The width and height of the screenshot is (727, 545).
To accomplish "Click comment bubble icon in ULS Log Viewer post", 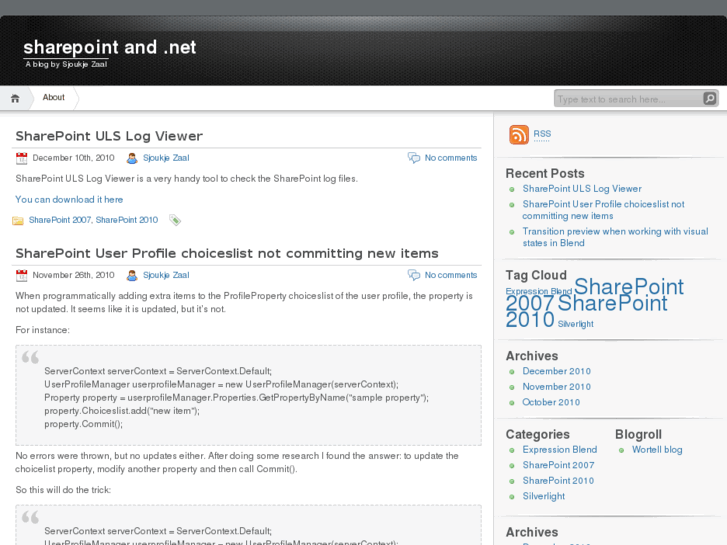I will point(414,158).
